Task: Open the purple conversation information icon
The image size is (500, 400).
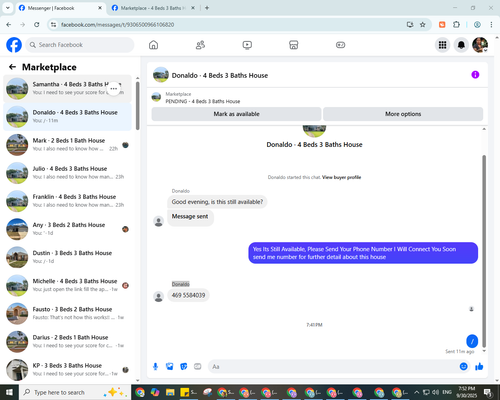Action: pyautogui.click(x=475, y=75)
